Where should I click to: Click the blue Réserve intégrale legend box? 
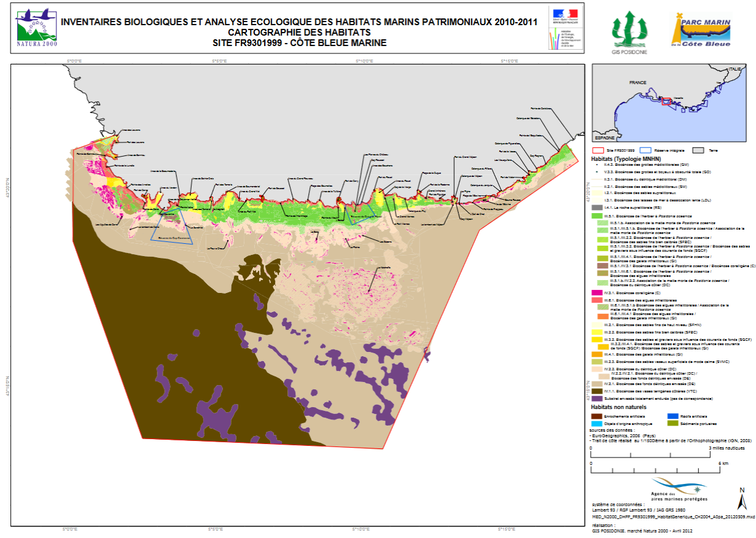pos(645,150)
